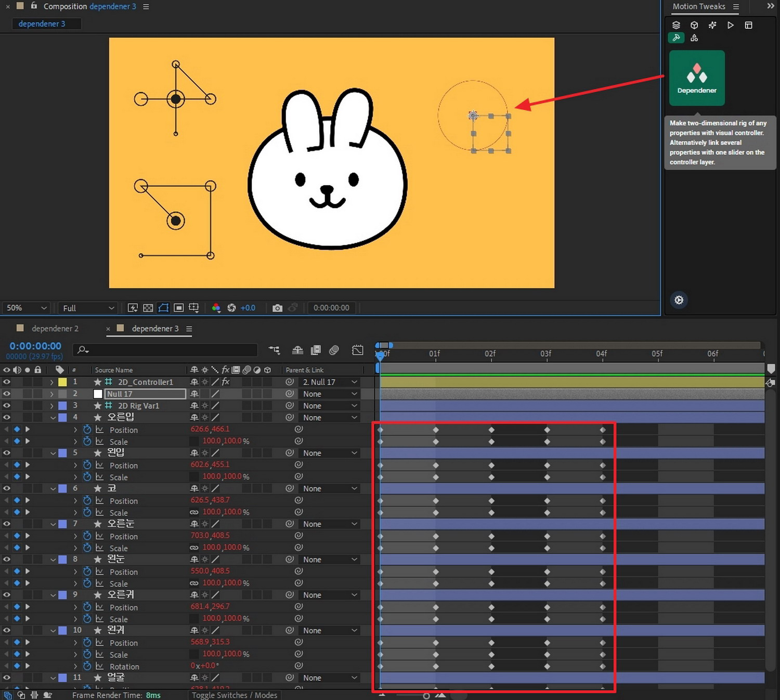Screen dimensions: 780x700
Task: Enable motion blur for the composition
Action: [x=334, y=350]
